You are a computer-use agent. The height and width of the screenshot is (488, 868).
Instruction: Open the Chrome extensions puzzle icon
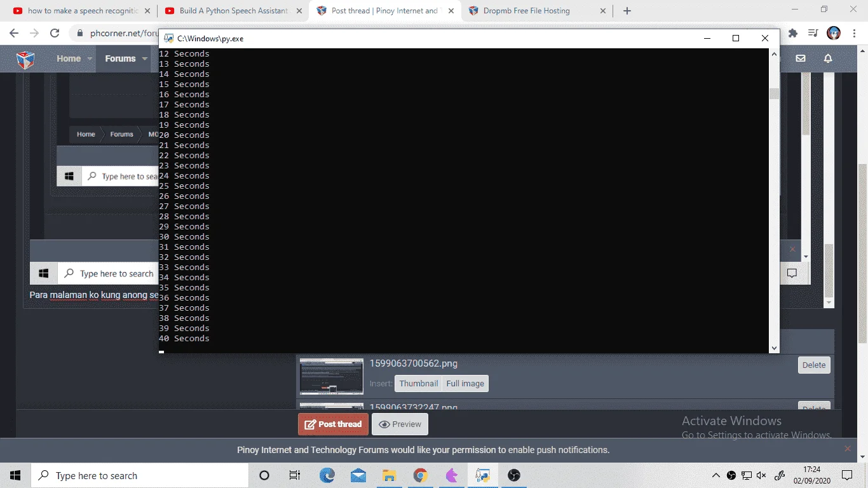pyautogui.click(x=793, y=33)
